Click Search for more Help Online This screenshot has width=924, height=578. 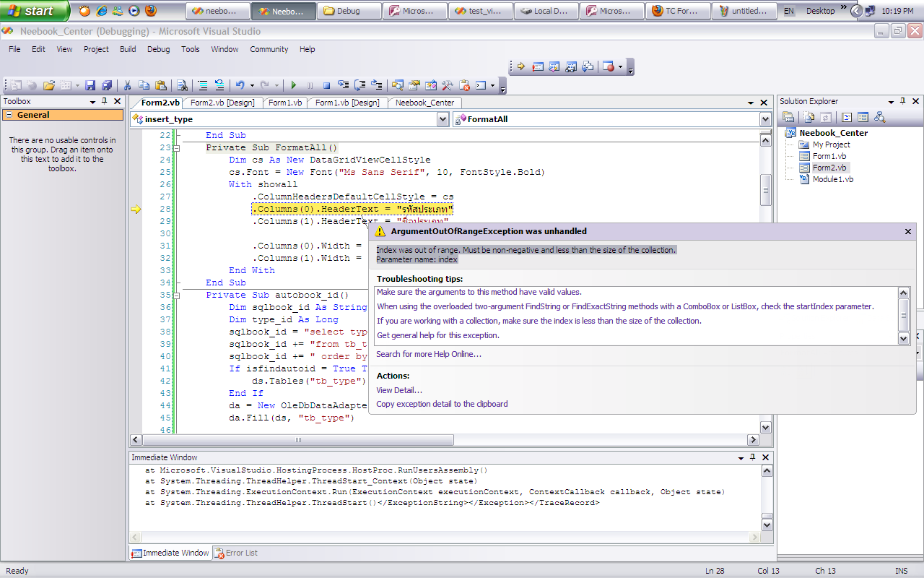(429, 354)
